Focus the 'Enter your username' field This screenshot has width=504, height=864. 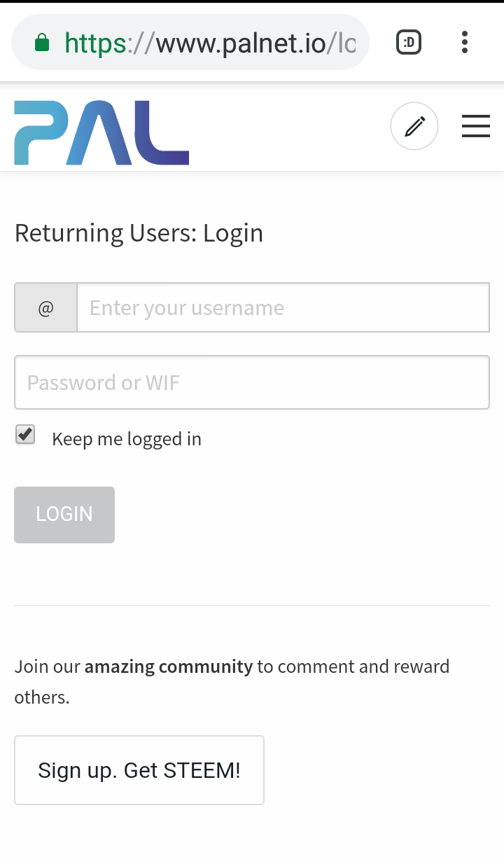[x=283, y=308]
